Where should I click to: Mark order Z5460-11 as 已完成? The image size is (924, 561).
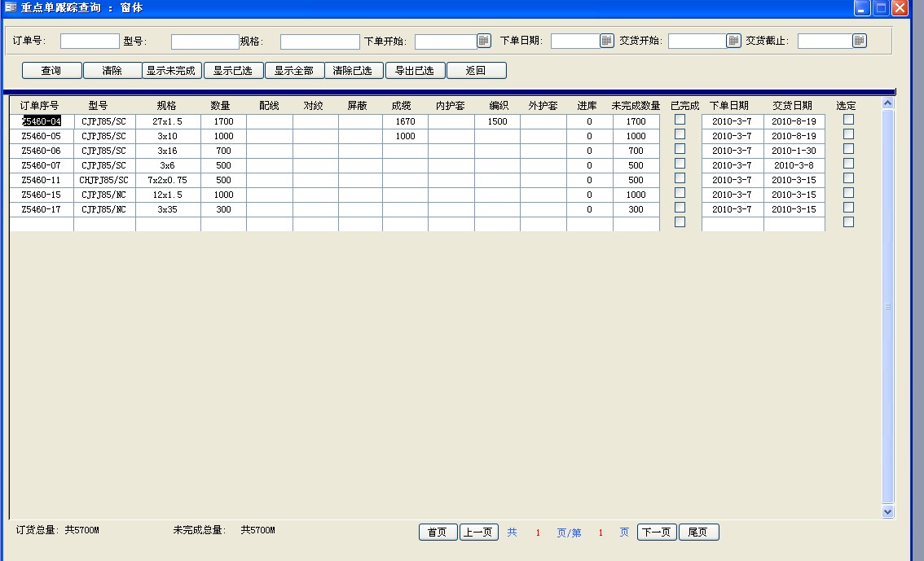(680, 178)
